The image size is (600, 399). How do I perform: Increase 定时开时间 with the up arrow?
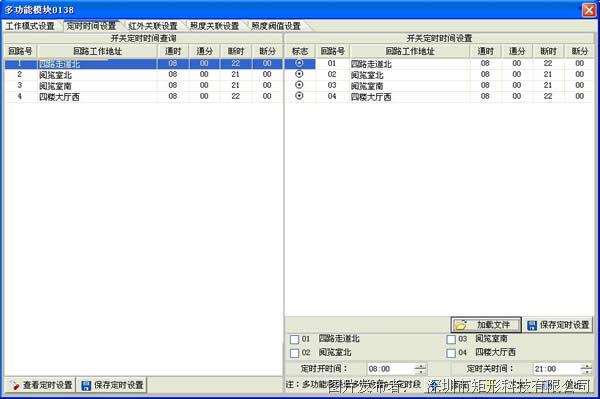[x=421, y=366]
